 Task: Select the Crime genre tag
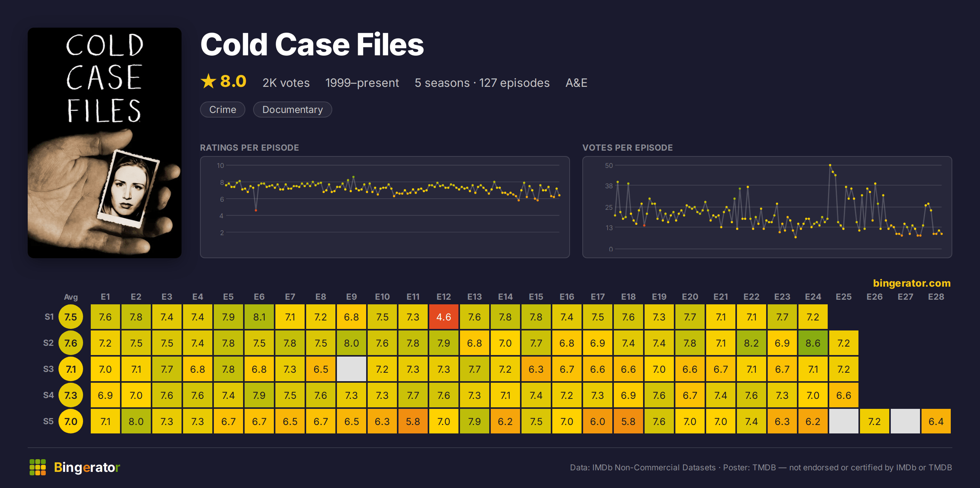pyautogui.click(x=223, y=110)
